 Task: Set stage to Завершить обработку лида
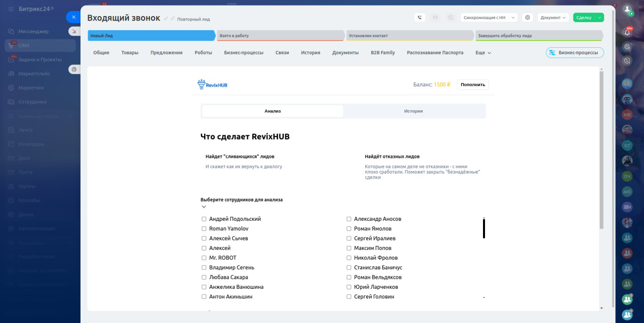coord(539,36)
